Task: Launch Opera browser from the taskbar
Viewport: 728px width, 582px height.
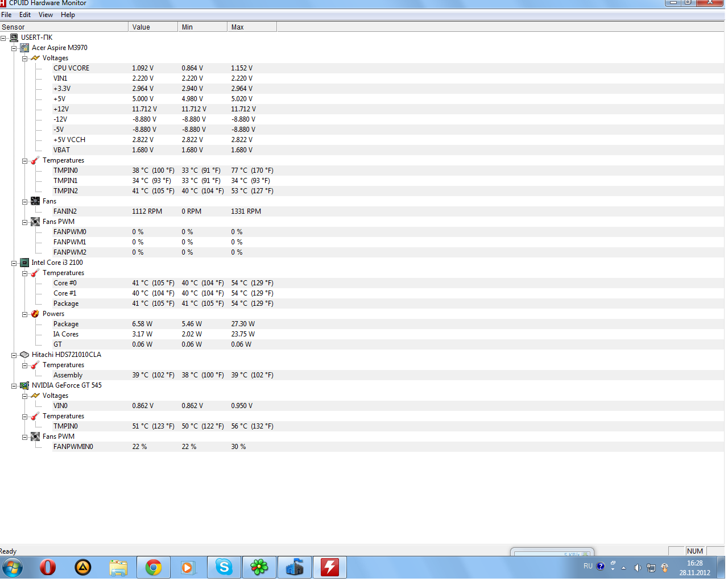Action: (48, 567)
